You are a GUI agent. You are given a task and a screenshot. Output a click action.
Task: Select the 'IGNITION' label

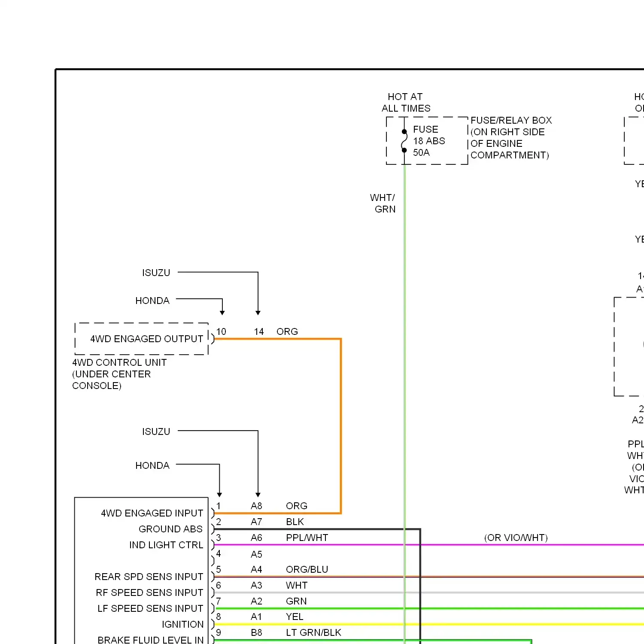(x=182, y=624)
